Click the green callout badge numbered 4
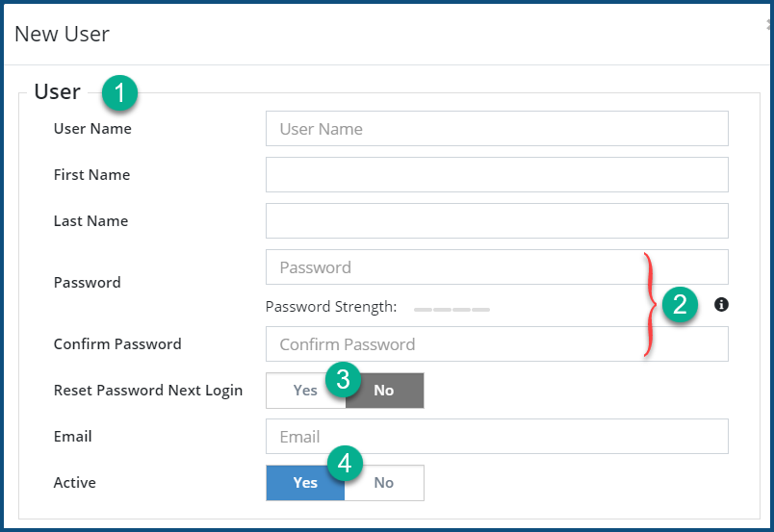The width and height of the screenshot is (774, 532). [345, 464]
